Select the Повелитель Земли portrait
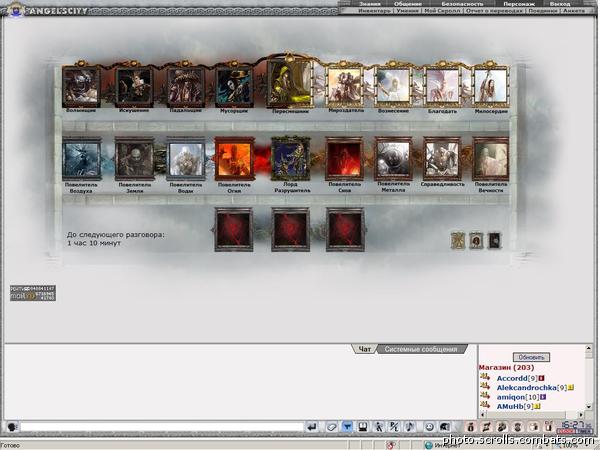This screenshot has width=600, height=450. (x=134, y=159)
